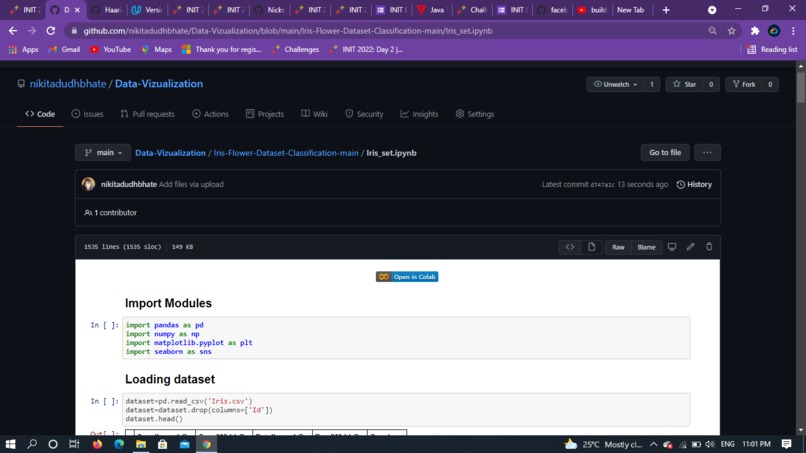Open Apps bookmark shortcut
The width and height of the screenshot is (806, 453).
[x=24, y=49]
